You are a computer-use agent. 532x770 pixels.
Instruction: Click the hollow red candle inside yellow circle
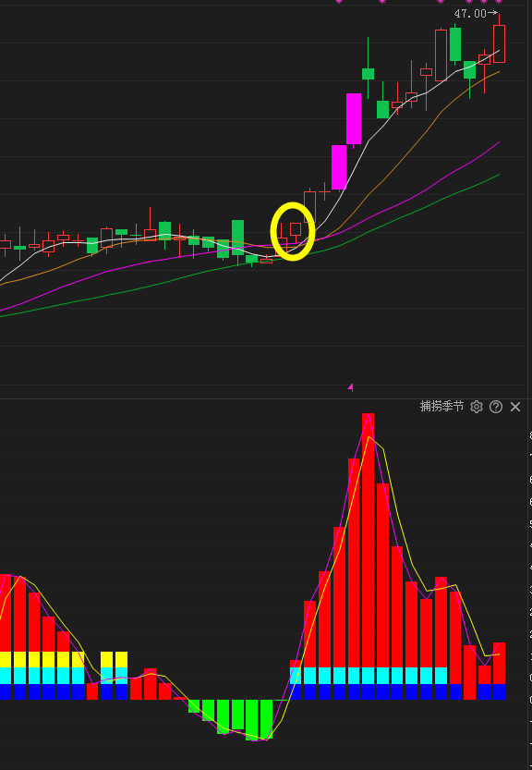coord(296,229)
